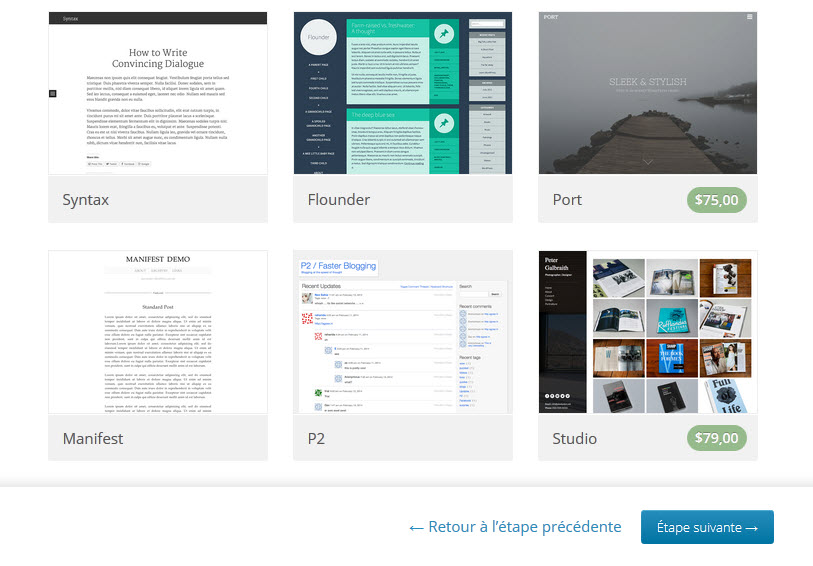Click the top pin icon in Flounder preview
This screenshot has width=813, height=566.
pos(443,35)
